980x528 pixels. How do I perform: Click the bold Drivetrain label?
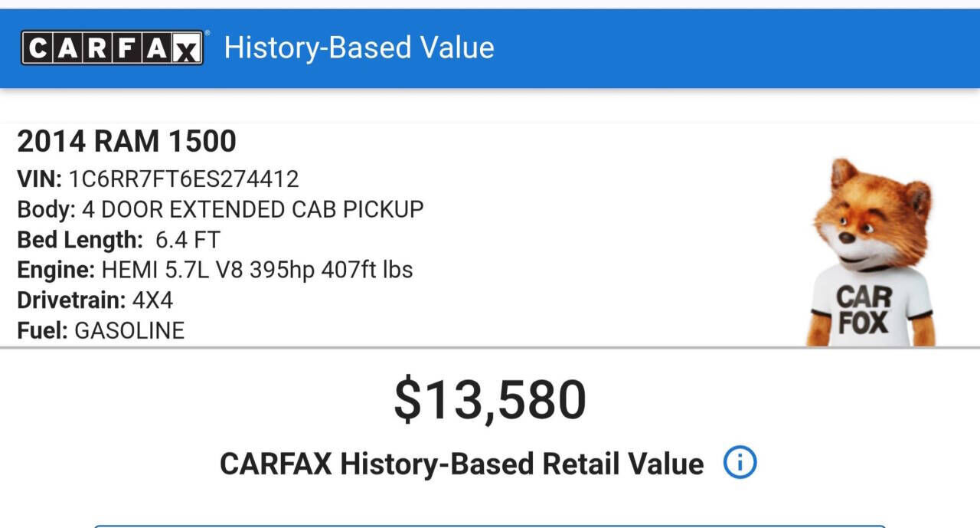click(x=71, y=300)
